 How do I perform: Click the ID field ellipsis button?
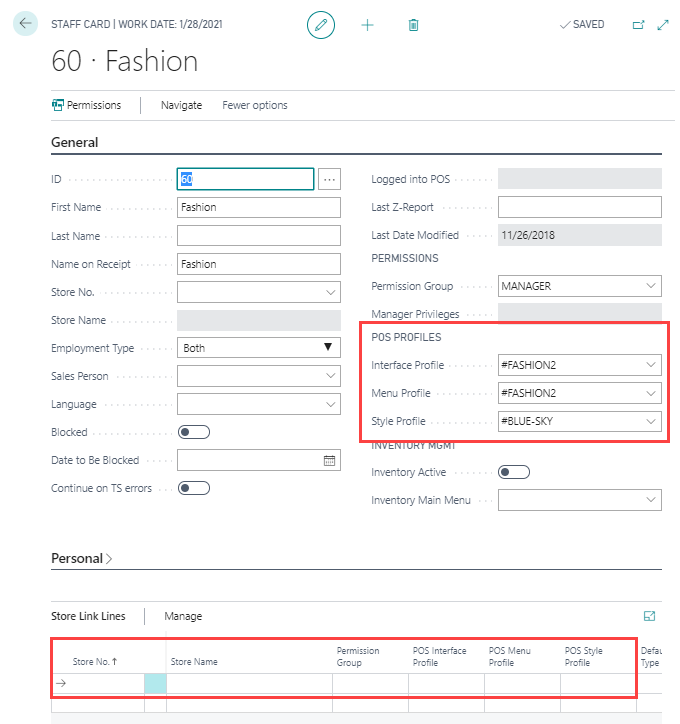[x=330, y=179]
